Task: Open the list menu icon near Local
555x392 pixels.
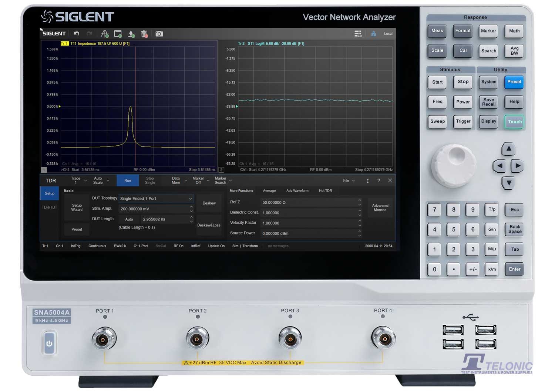Action: pos(358,34)
